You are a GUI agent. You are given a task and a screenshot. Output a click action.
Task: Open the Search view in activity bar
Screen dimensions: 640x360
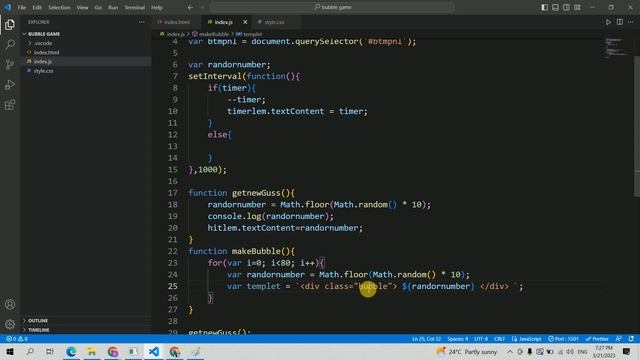(x=10, y=44)
